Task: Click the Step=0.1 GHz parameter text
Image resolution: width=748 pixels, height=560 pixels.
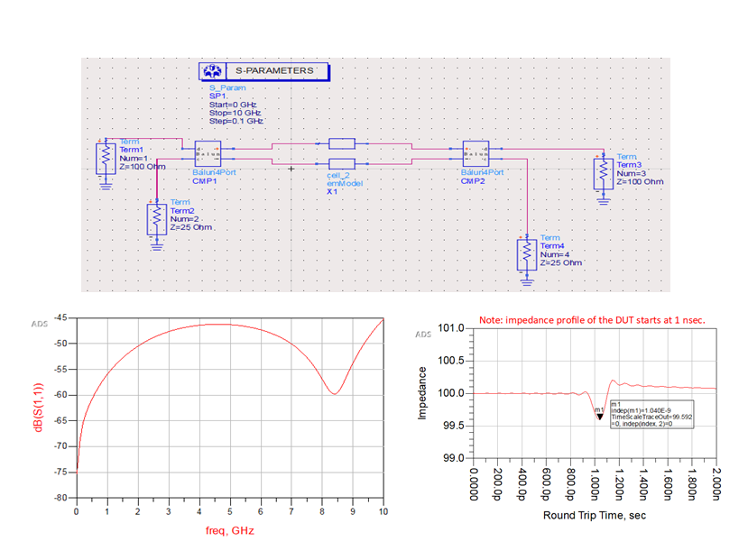Action: (x=236, y=121)
